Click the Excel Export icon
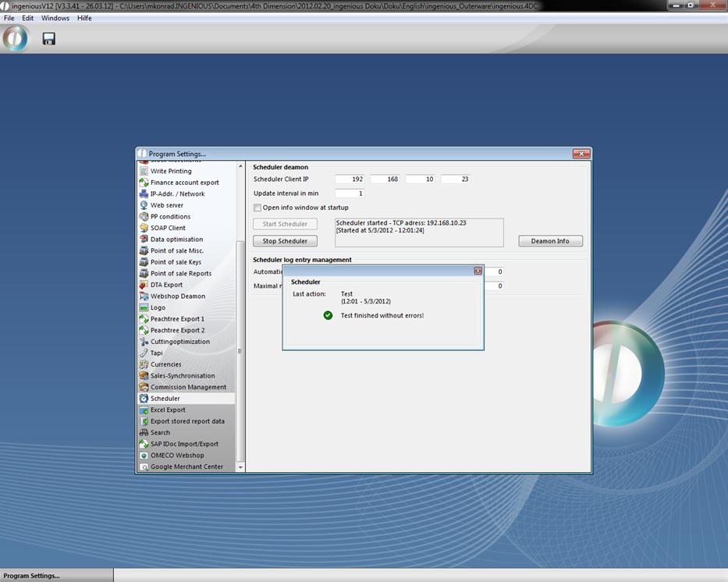Viewport: 728px width, 582px height. [144, 410]
